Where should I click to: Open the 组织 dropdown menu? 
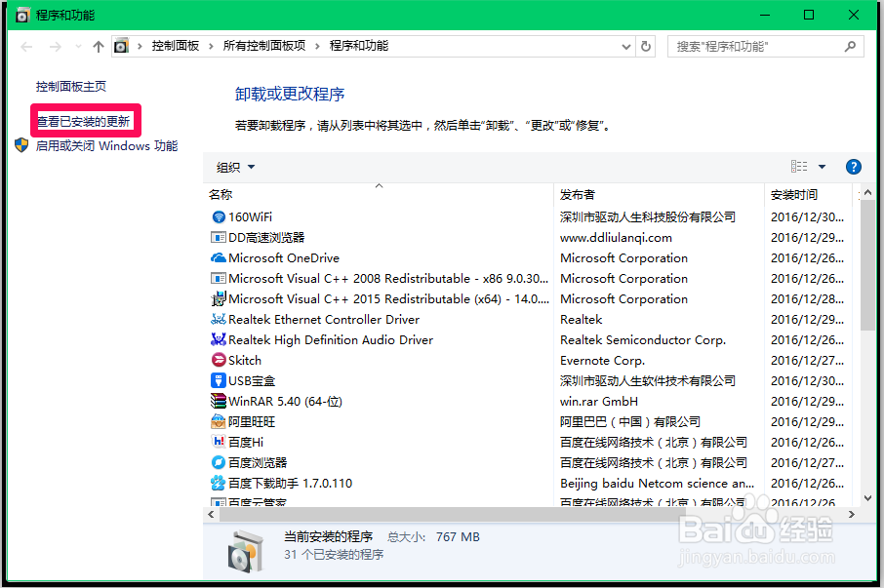[236, 168]
